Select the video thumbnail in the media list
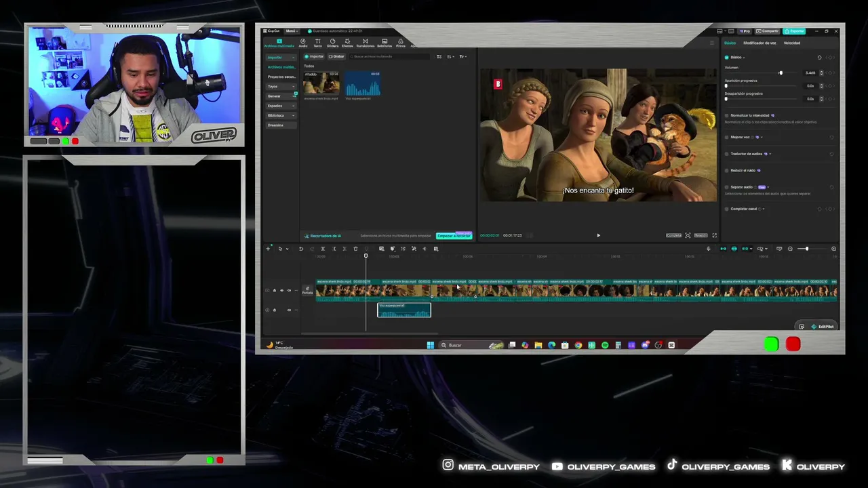The height and width of the screenshot is (488, 868). click(x=321, y=83)
